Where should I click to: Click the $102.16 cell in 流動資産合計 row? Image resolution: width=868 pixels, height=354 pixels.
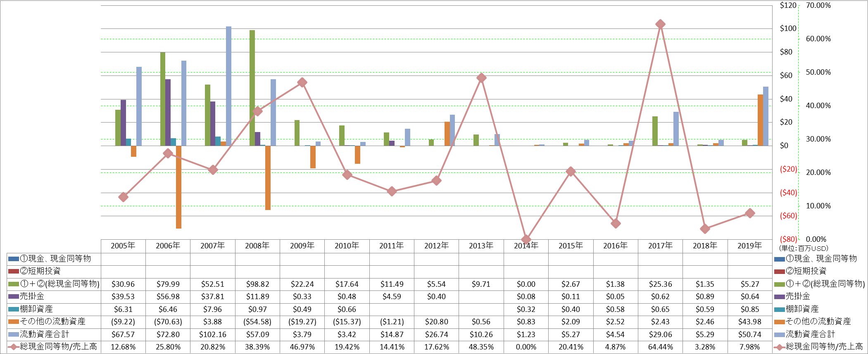(x=213, y=335)
